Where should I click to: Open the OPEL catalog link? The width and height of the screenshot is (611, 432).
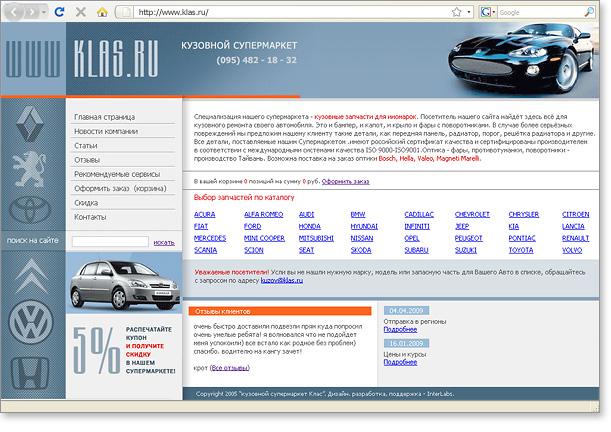tap(412, 238)
